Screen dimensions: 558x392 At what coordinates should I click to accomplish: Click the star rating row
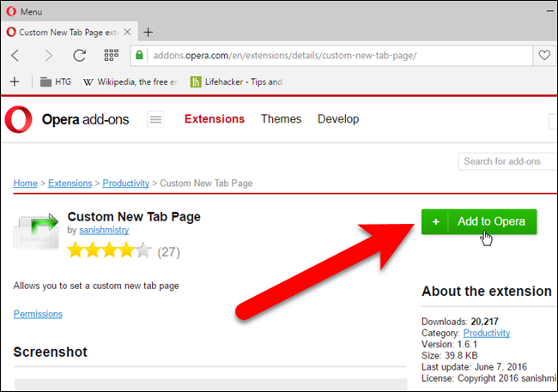pyautogui.click(x=110, y=250)
